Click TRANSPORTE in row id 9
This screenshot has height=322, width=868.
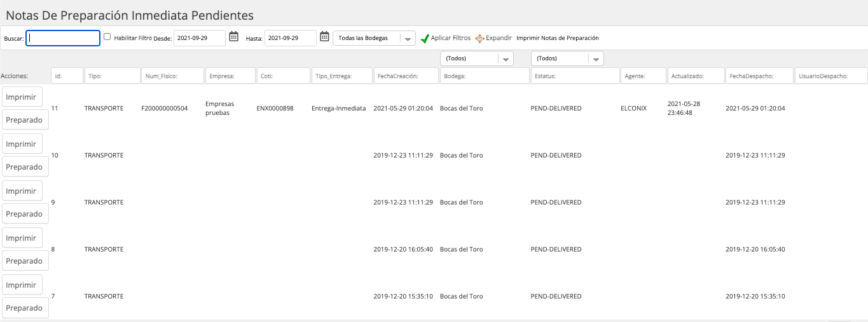coord(104,202)
